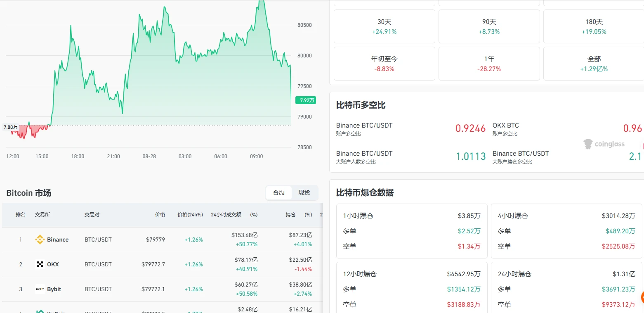Image resolution: width=644 pixels, height=313 pixels.
Task: Click the $2.52万 long liquidation value
Action: click(469, 231)
